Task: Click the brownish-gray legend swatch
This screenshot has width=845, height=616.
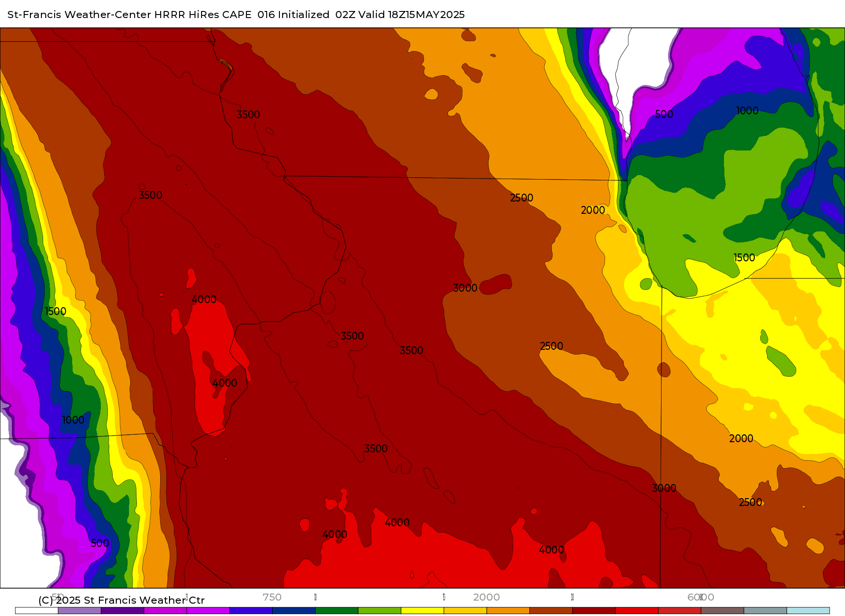Action: click(x=722, y=611)
